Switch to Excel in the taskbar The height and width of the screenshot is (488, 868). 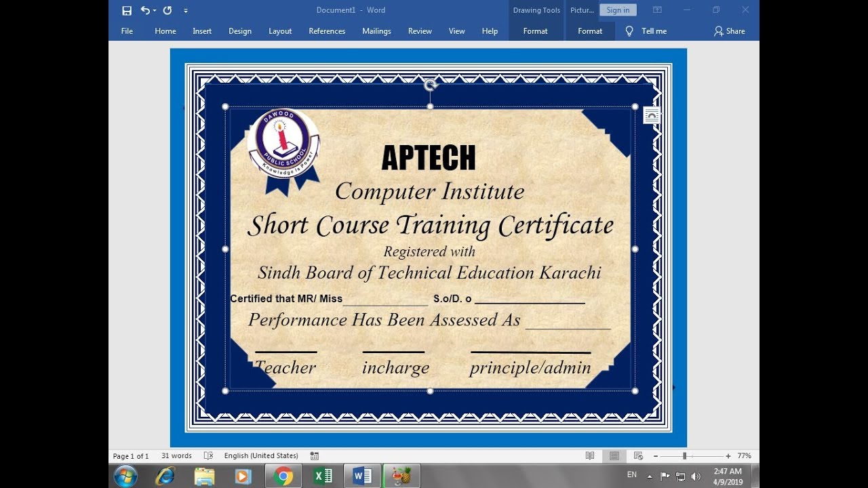click(323, 476)
